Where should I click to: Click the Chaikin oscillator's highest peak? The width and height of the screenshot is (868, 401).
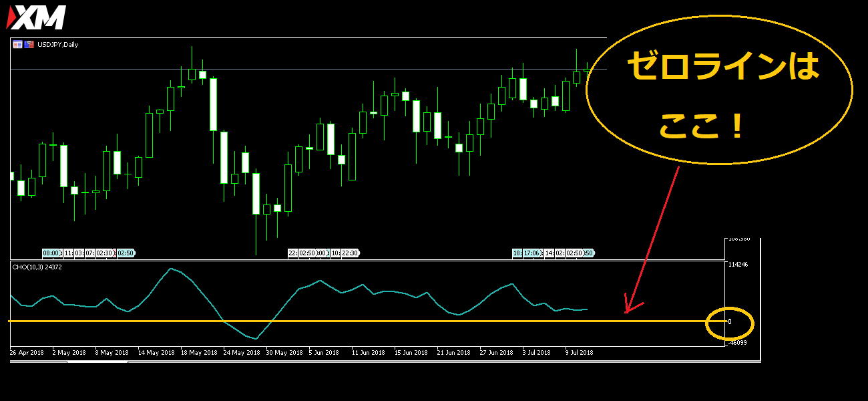click(x=171, y=269)
